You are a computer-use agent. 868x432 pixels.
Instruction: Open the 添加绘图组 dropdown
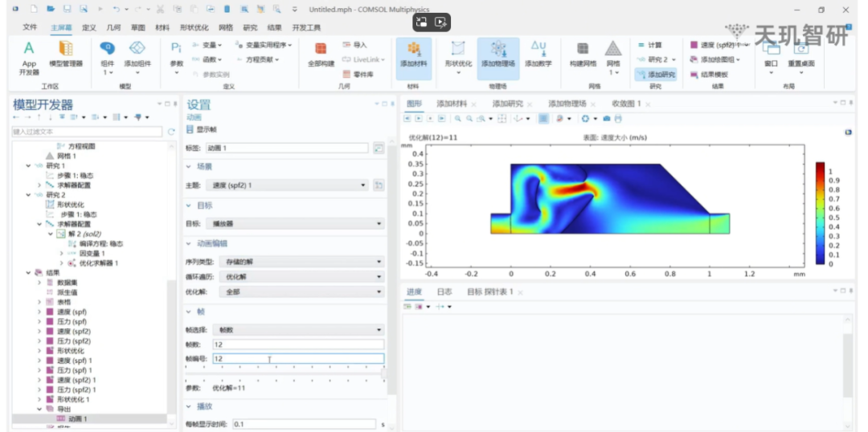coord(714,59)
